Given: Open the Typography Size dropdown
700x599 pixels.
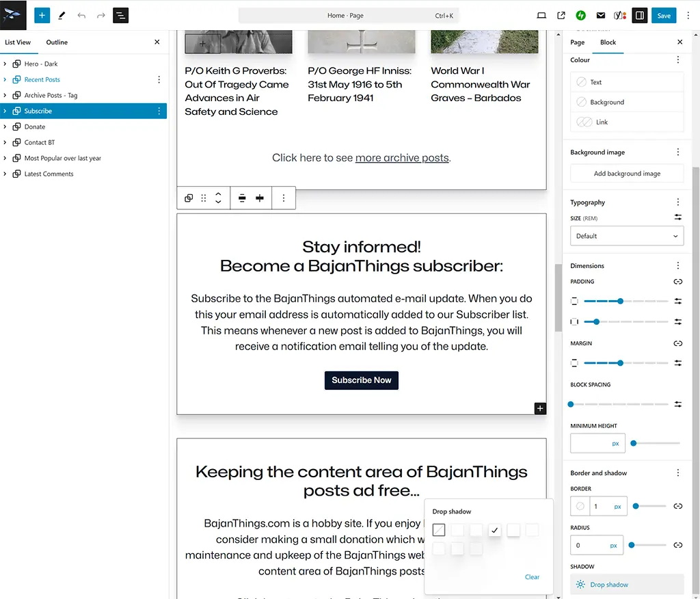Looking at the screenshot, I should [626, 235].
